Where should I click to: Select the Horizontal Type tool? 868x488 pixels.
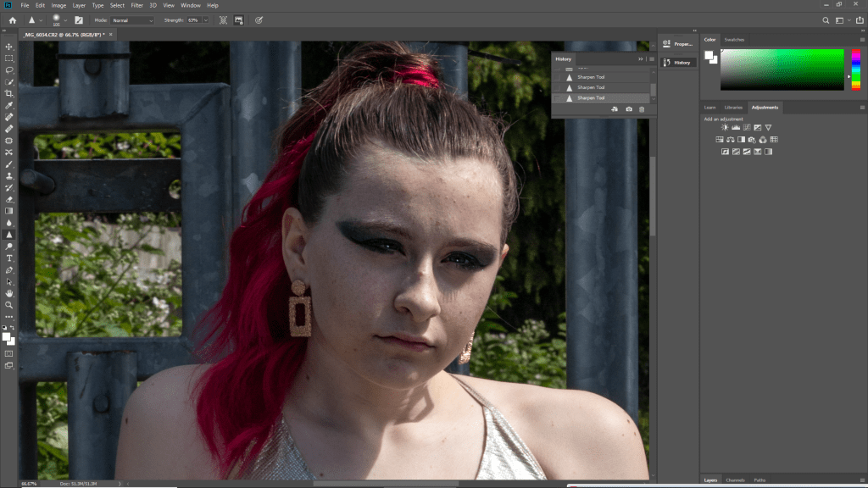pyautogui.click(x=9, y=258)
